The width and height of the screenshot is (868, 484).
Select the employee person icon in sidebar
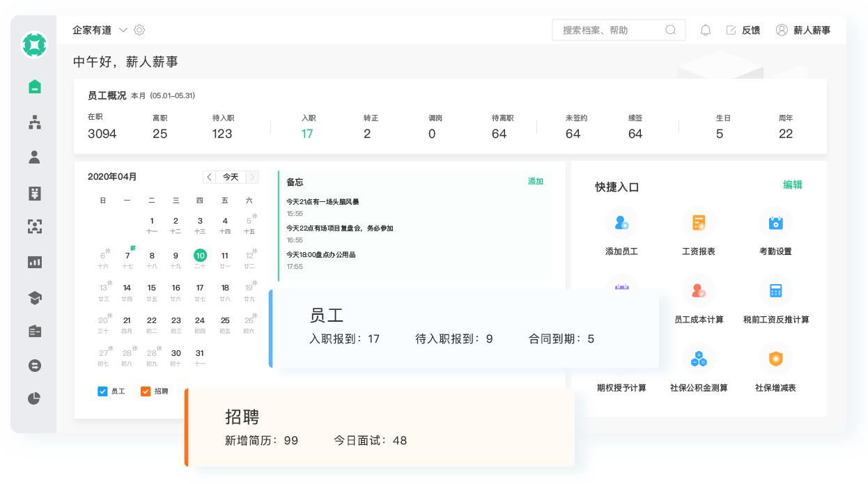pyautogui.click(x=33, y=157)
